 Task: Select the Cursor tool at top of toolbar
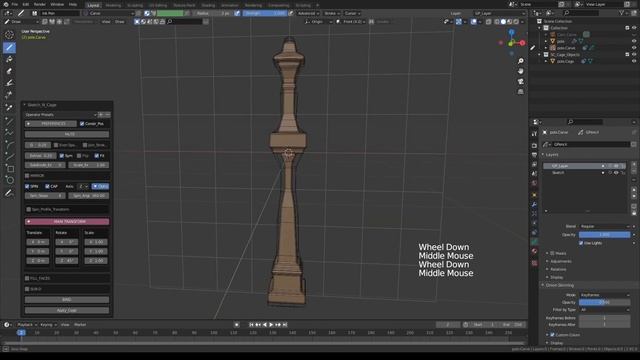pyautogui.click(x=9, y=35)
